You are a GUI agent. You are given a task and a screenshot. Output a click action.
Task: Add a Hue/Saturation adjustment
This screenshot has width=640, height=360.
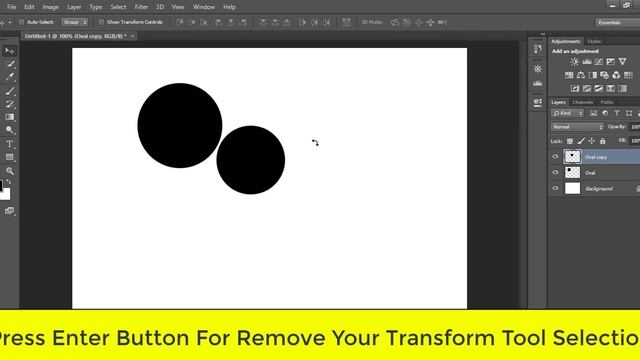point(569,75)
